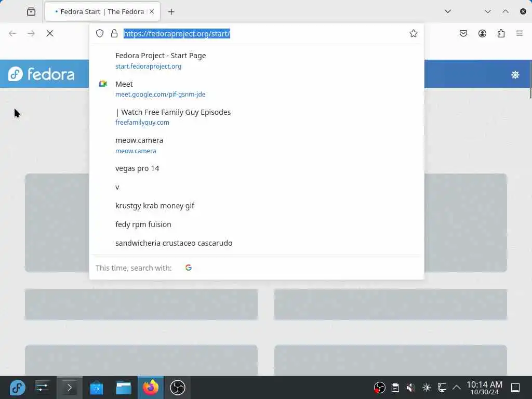Viewport: 532px width, 399px height.
Task: Go forward with the forward arrow
Action: coord(31,33)
